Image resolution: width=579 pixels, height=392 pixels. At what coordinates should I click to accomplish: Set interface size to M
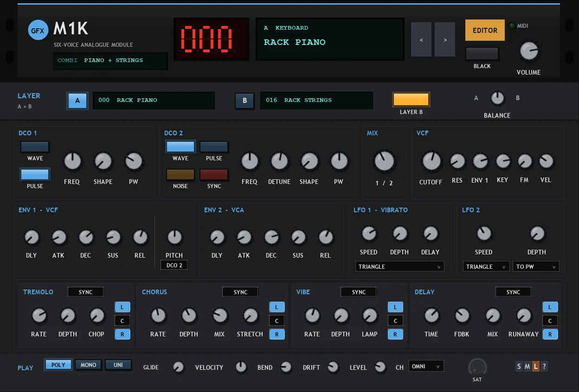[x=528, y=367]
